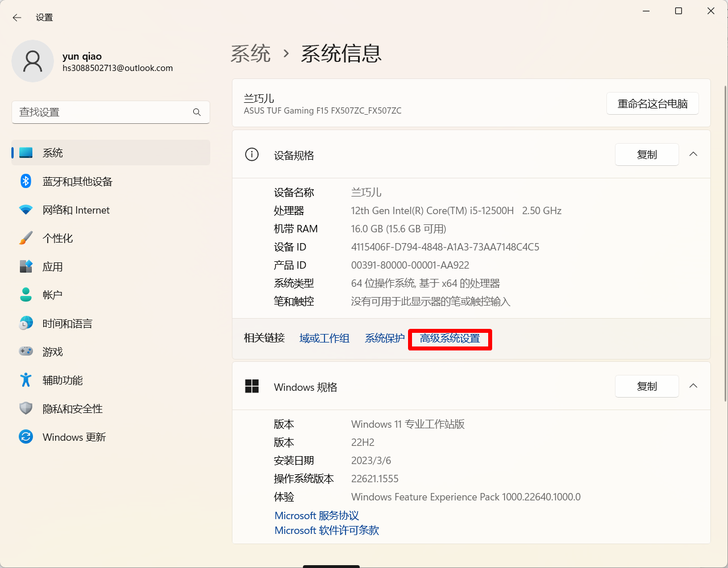Select the 系统 monitor icon in sidebar

click(x=26, y=153)
